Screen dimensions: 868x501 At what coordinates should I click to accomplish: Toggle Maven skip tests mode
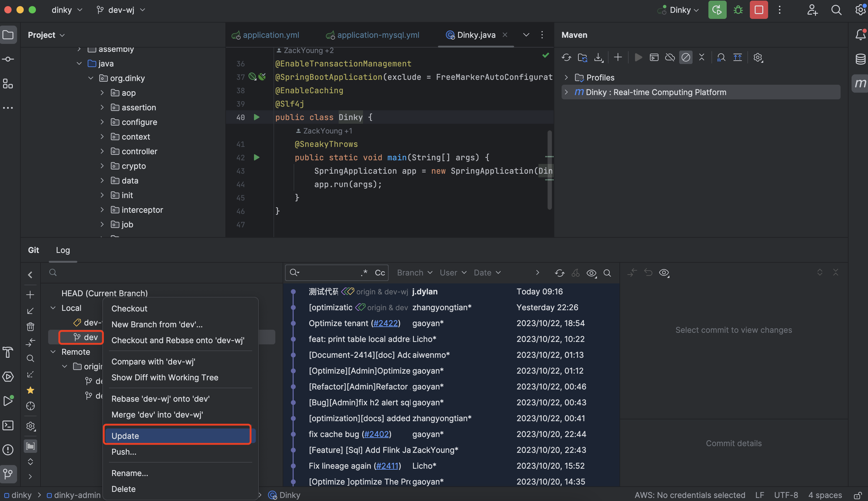coord(685,58)
